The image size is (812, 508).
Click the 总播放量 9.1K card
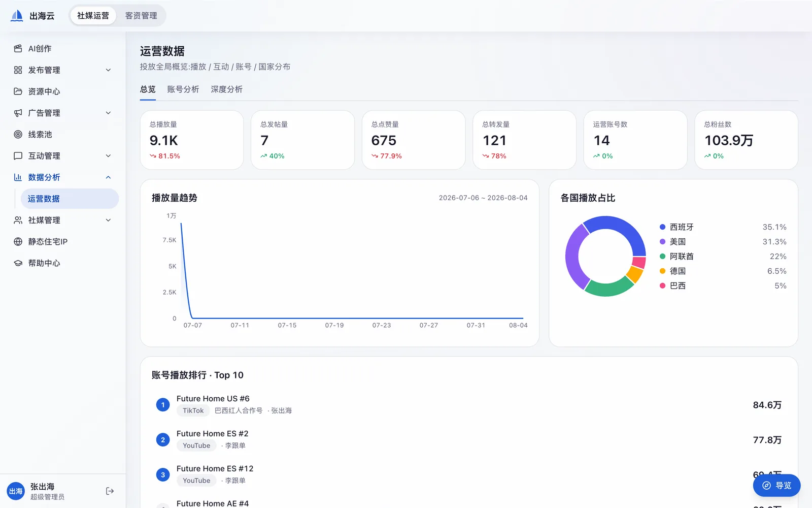click(x=192, y=140)
